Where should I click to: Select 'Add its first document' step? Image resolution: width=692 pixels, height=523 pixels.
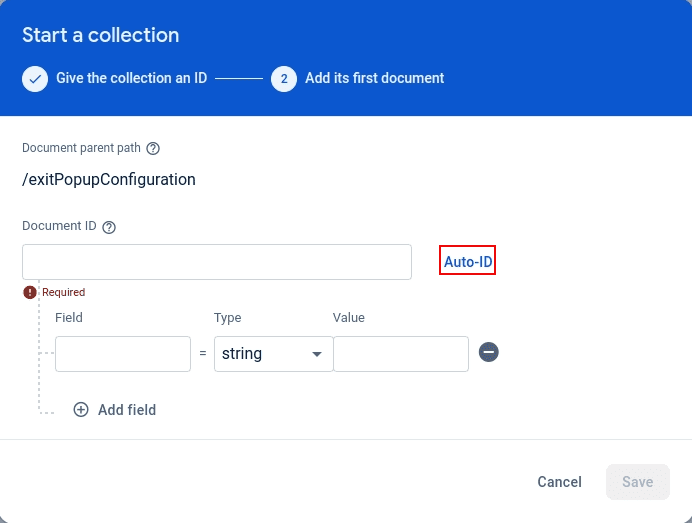374,78
